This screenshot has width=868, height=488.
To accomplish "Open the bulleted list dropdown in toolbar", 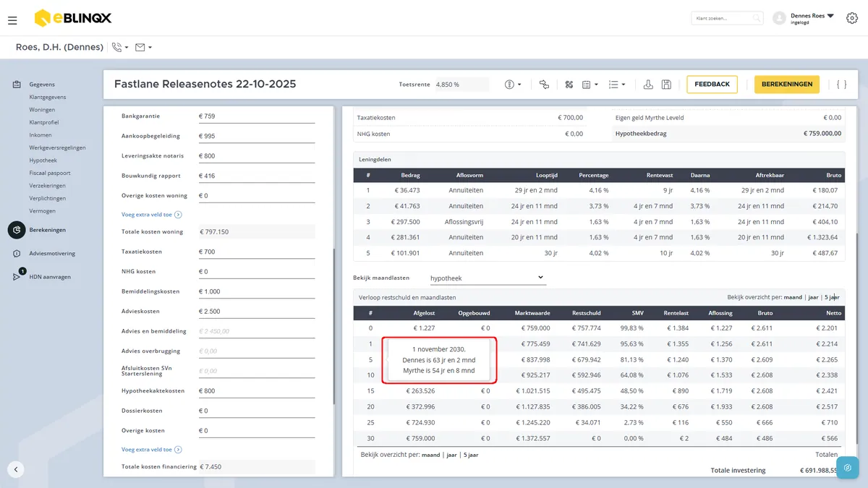I will point(617,85).
